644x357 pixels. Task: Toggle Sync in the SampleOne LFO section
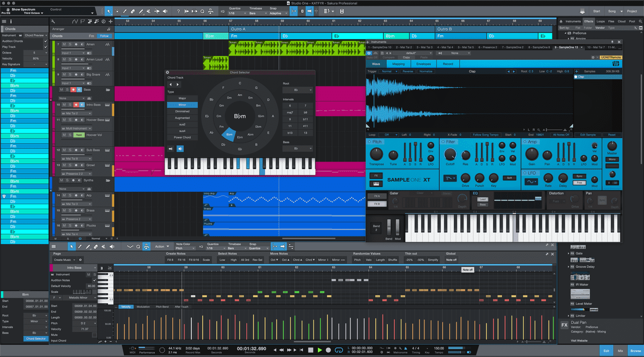(x=579, y=176)
